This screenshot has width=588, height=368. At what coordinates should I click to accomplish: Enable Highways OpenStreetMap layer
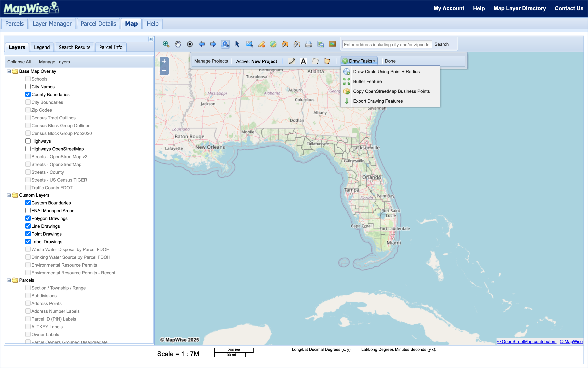tap(28, 149)
